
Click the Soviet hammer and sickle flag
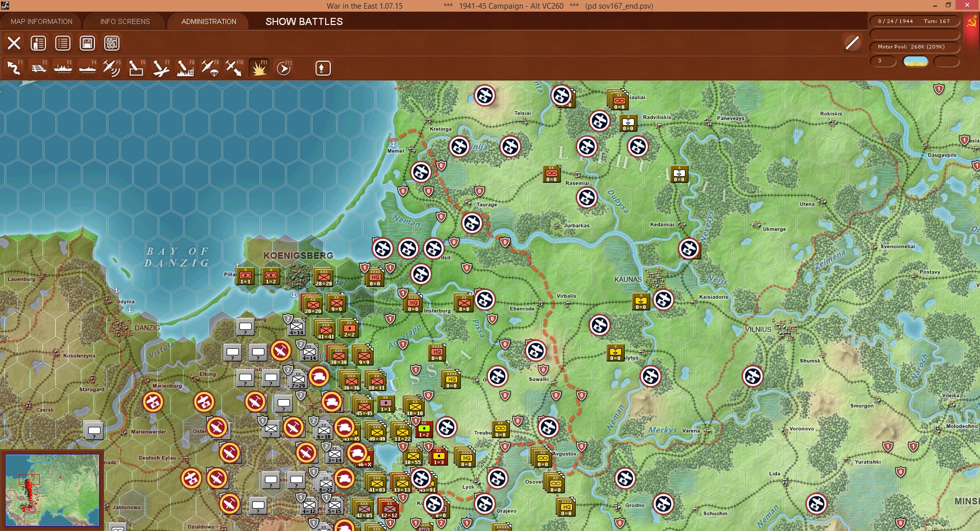click(971, 22)
